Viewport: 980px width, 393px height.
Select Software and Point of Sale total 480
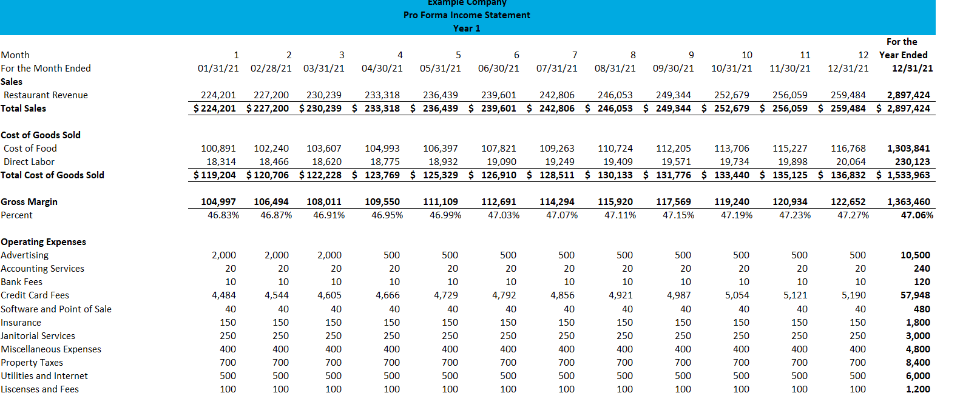coord(922,309)
